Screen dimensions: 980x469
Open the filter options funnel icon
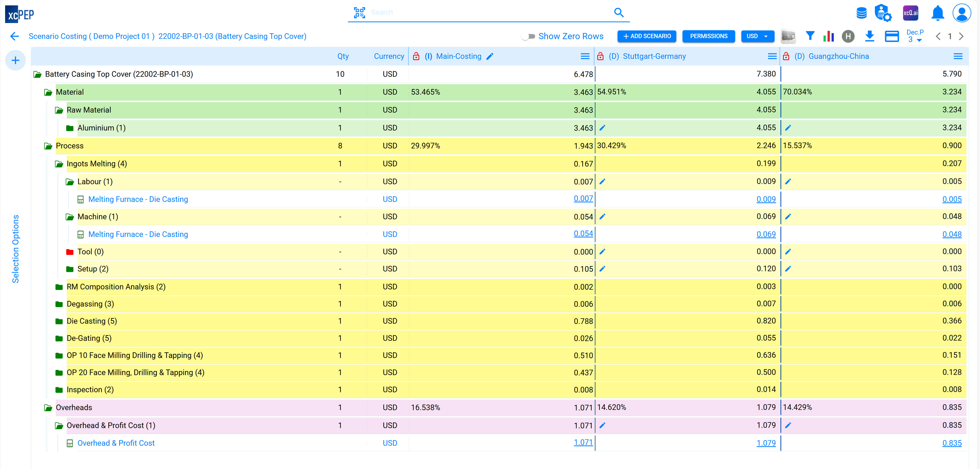point(810,36)
